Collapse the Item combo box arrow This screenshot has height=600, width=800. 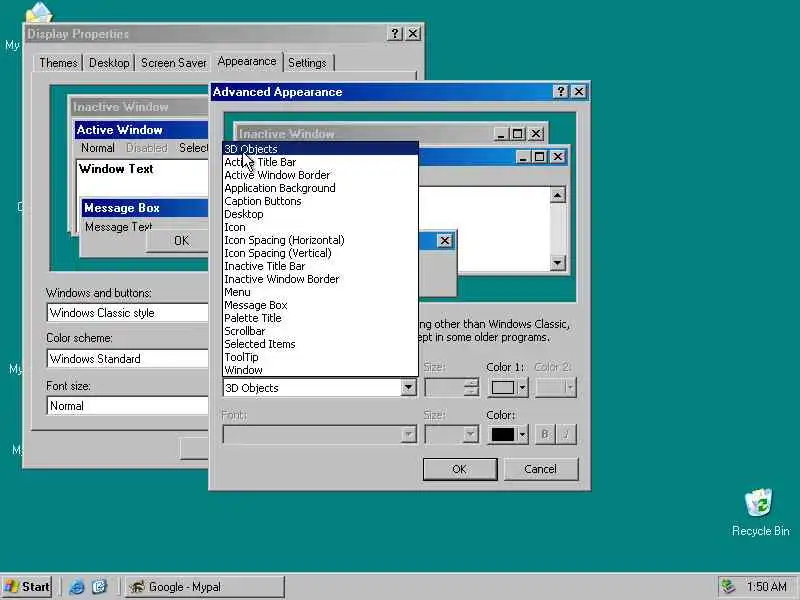(408, 388)
